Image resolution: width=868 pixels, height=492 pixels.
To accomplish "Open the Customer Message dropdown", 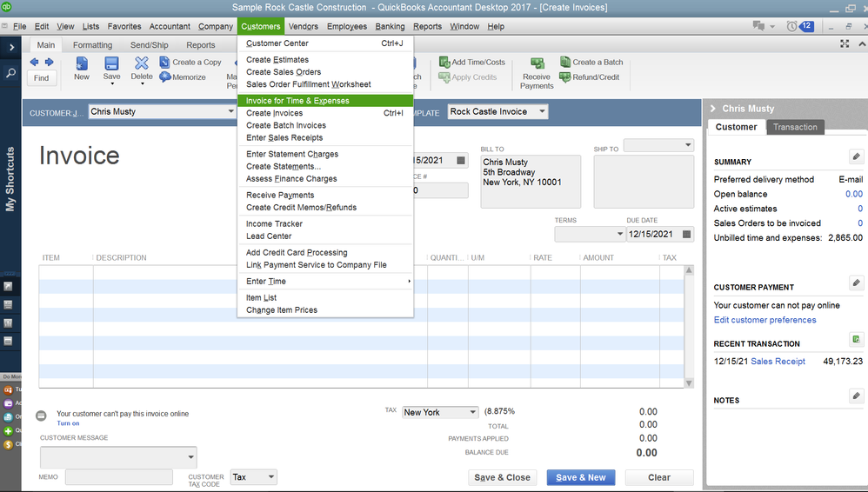I will tap(190, 457).
